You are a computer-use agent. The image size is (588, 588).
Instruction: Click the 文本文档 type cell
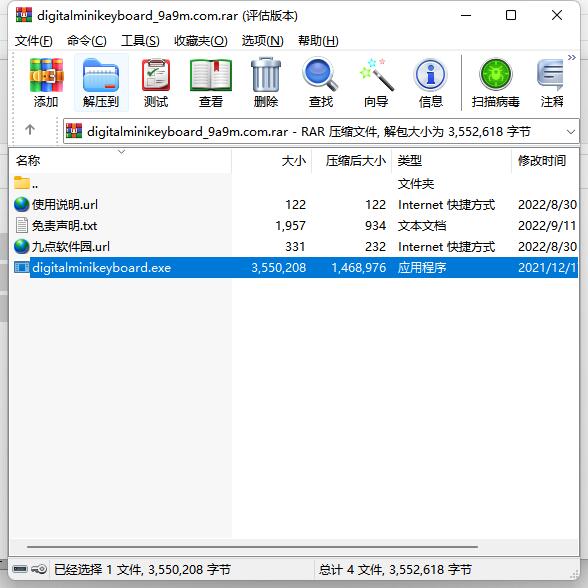(x=422, y=225)
